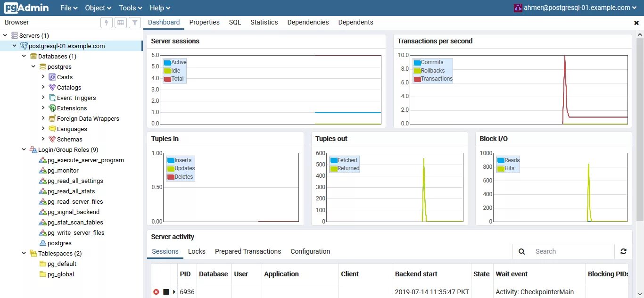Click the Catalogs node icon
The width and height of the screenshot is (644, 298).
52,87
